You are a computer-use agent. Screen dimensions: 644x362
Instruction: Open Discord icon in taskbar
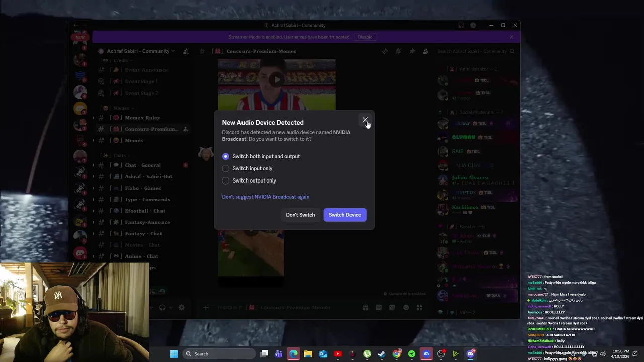coord(471,354)
